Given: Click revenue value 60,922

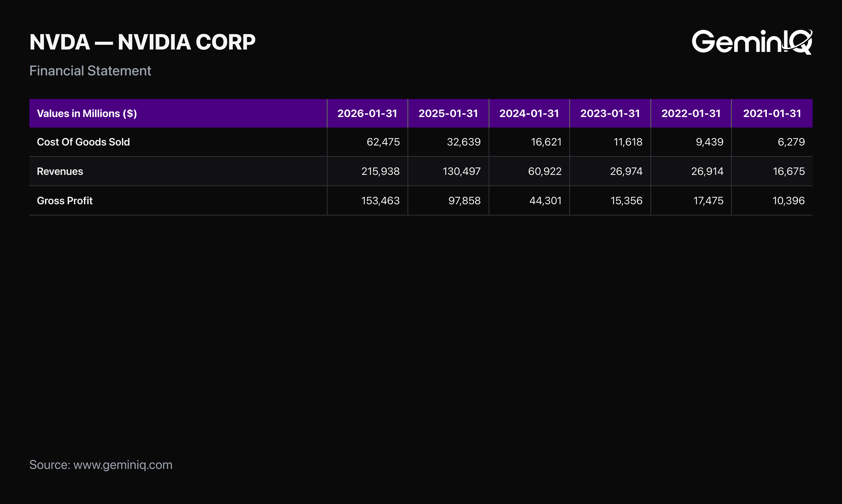Looking at the screenshot, I should coord(545,172).
